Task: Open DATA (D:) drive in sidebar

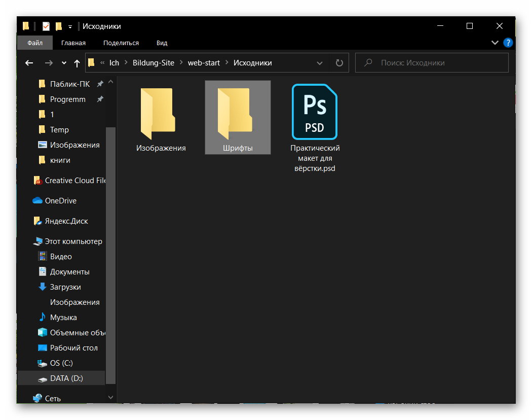Action: [61, 378]
